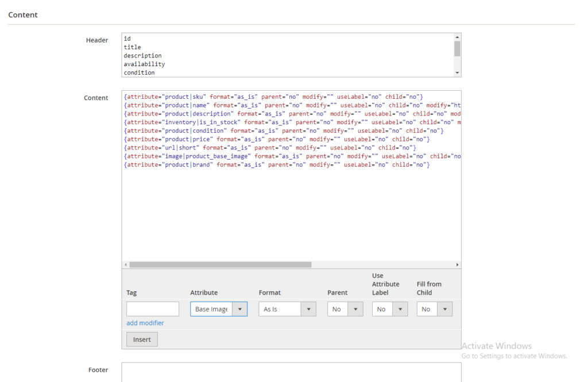Image resolution: width=588 pixels, height=382 pixels.
Task: Click inside the Footer text area
Action: [x=291, y=372]
